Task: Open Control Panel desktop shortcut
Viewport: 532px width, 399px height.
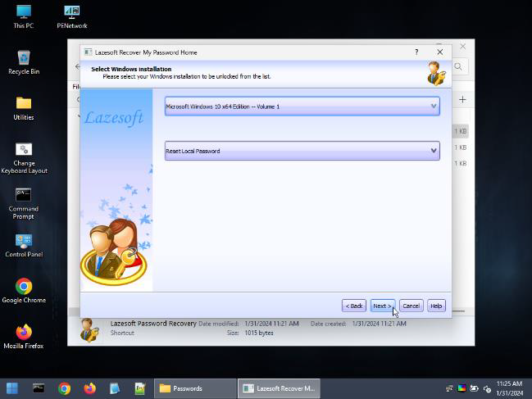Action: (x=24, y=246)
